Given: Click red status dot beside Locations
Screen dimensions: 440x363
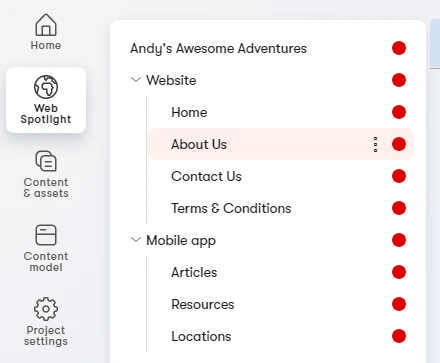Looking at the screenshot, I should pyautogui.click(x=399, y=336).
